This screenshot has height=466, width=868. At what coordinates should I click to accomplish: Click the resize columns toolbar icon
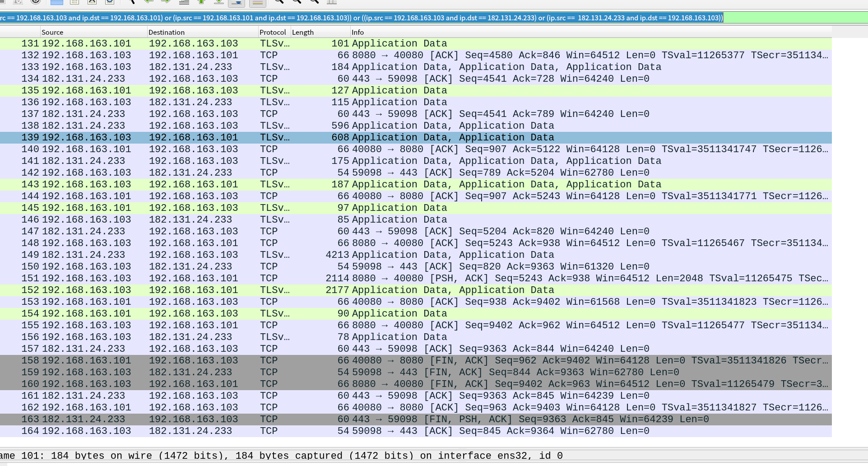click(x=332, y=2)
